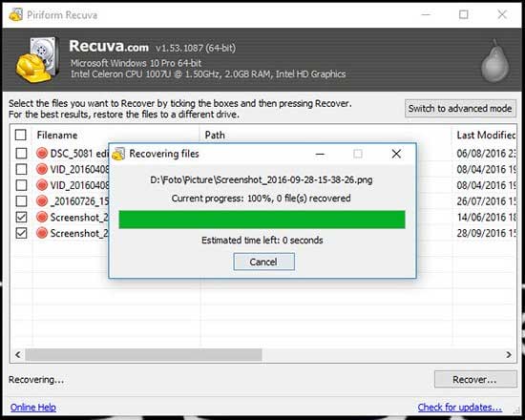525x420 pixels.
Task: Untick checkbox of Screenshot file dated 28/09/2016
Action: 21,233
